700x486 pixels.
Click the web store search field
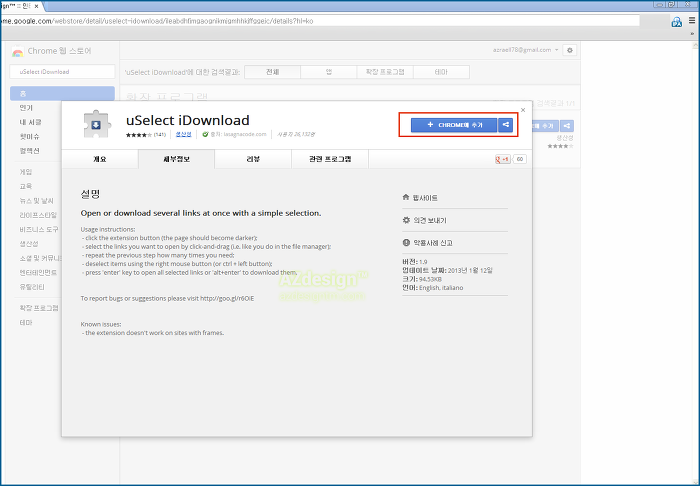click(x=62, y=72)
